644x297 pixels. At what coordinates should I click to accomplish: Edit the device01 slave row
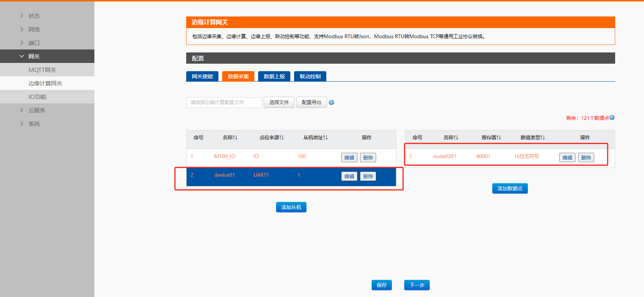click(349, 176)
